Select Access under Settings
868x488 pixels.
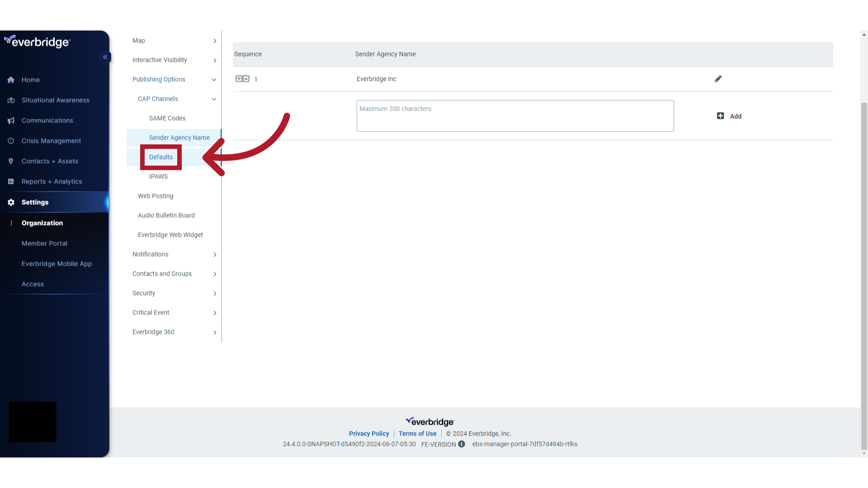point(33,284)
